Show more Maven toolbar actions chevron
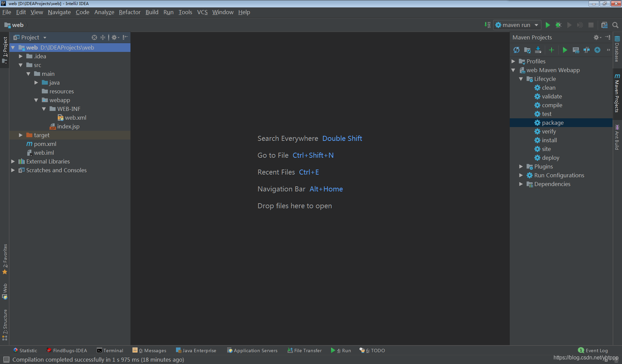Screen dimensions: 622x364 [609, 50]
